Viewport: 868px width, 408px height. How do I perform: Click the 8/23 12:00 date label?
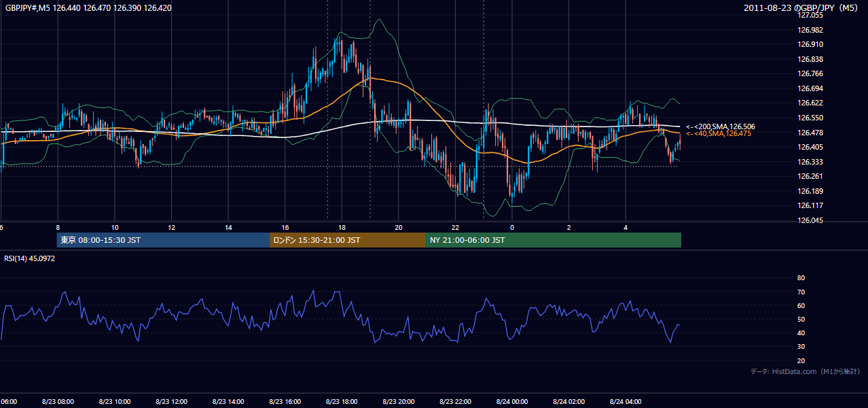click(x=171, y=402)
